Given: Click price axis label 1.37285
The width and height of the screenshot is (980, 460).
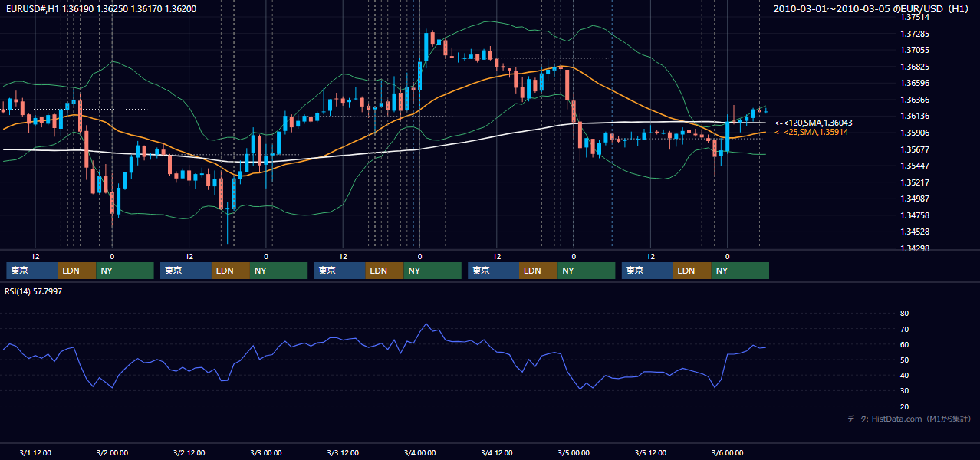Looking at the screenshot, I should click(915, 34).
